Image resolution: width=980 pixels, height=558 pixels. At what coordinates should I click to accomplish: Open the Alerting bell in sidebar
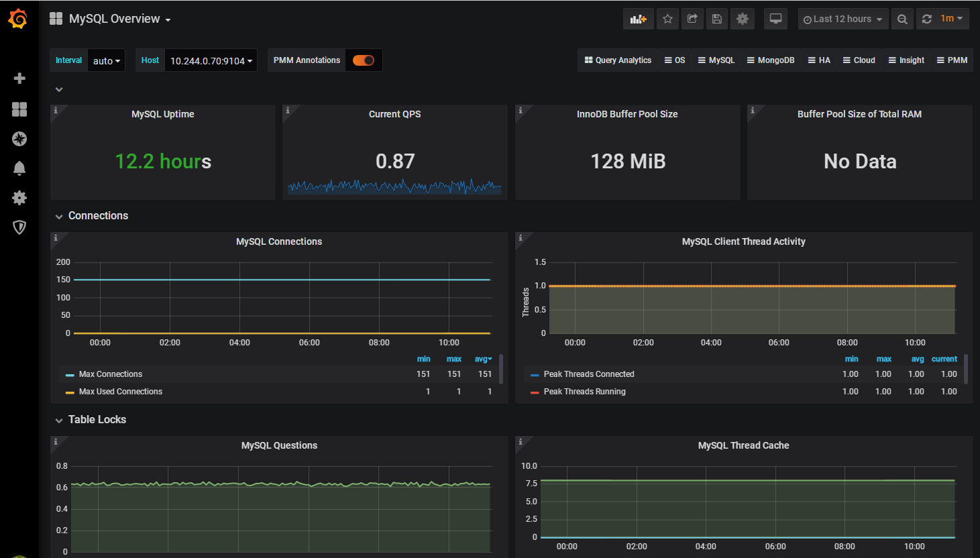pos(19,168)
